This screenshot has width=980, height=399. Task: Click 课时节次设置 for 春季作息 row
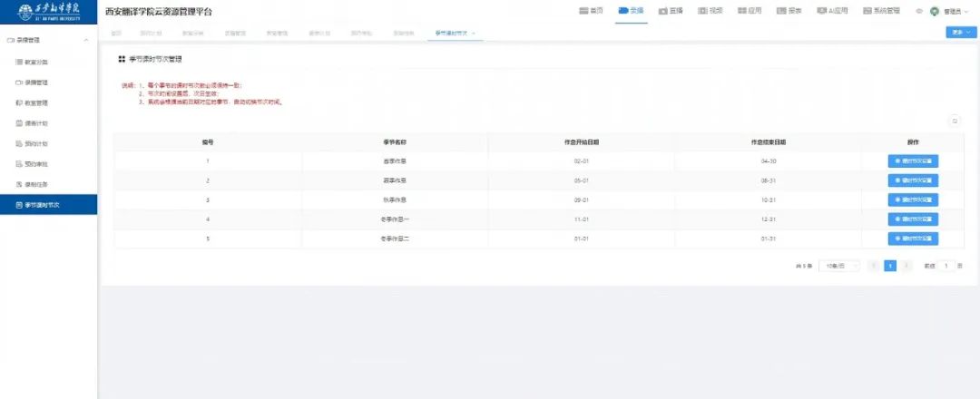(913, 161)
